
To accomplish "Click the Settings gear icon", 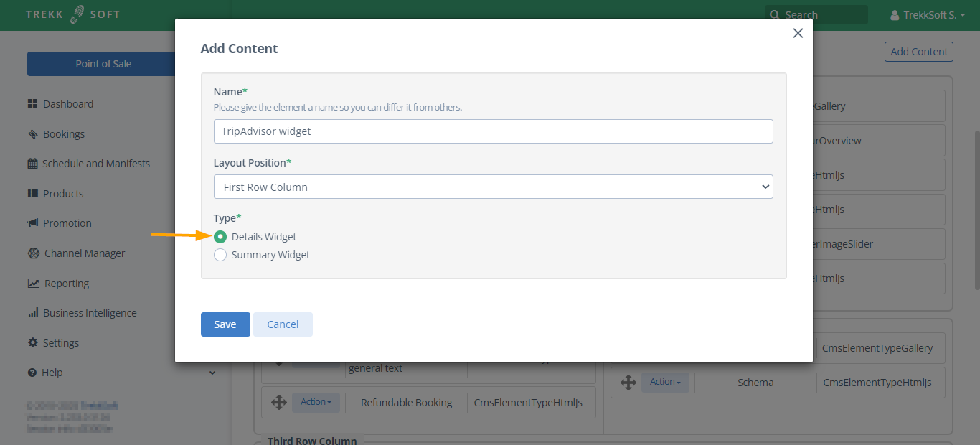I will pos(32,343).
